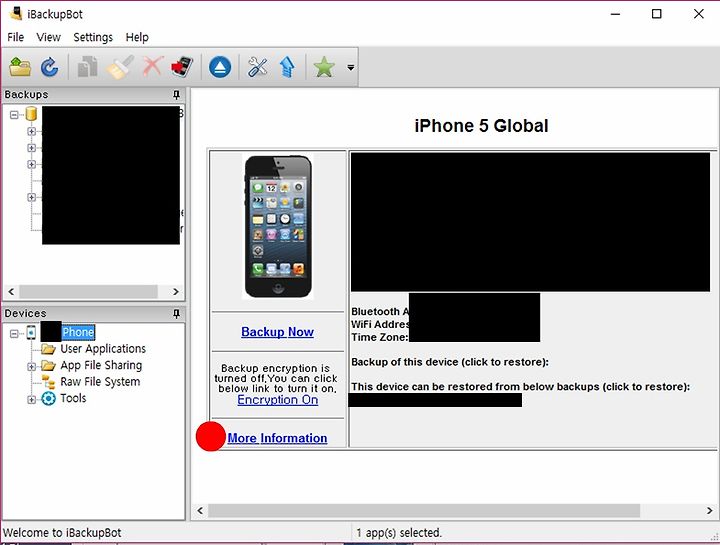
Task: Click "1 app(s) selected" status text
Action: (x=399, y=533)
